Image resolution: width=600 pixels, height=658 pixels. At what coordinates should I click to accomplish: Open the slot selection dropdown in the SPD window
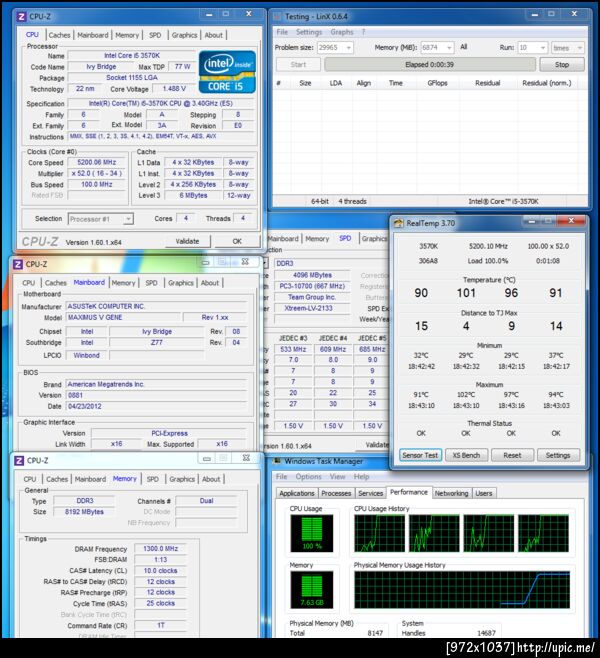point(265,264)
